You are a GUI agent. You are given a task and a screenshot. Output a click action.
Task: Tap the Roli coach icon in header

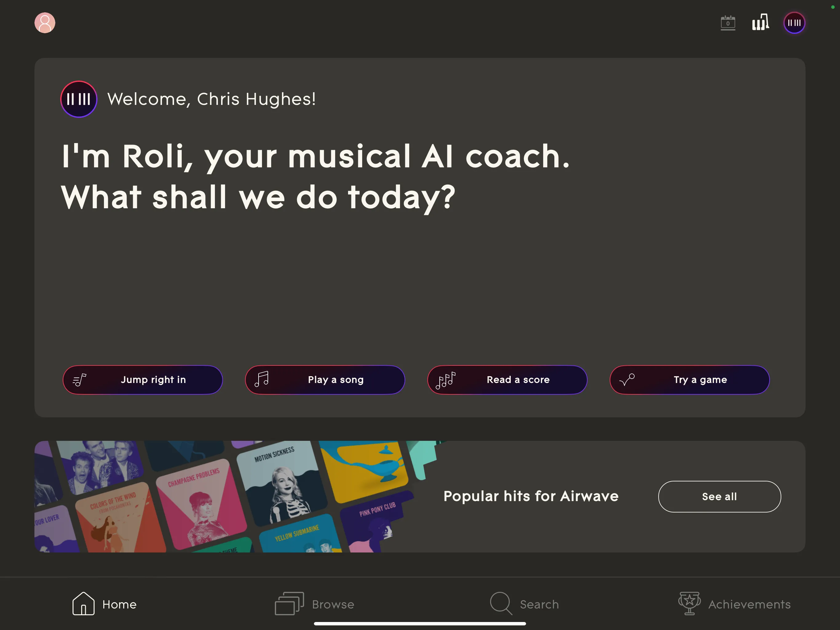(x=794, y=23)
